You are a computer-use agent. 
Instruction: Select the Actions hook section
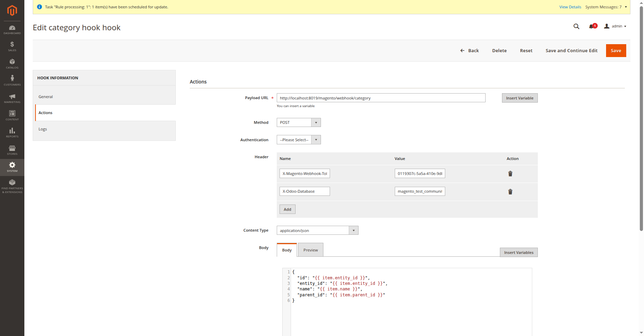point(105,113)
